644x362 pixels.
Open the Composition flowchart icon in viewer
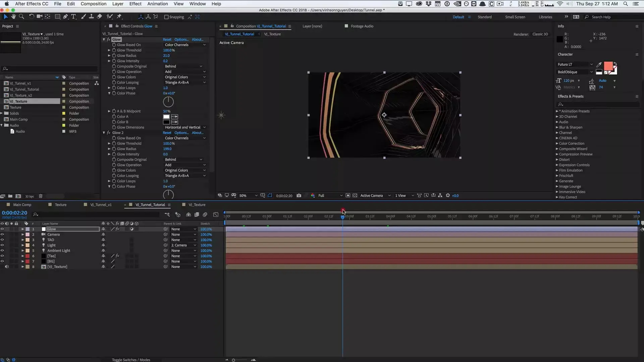(440, 195)
